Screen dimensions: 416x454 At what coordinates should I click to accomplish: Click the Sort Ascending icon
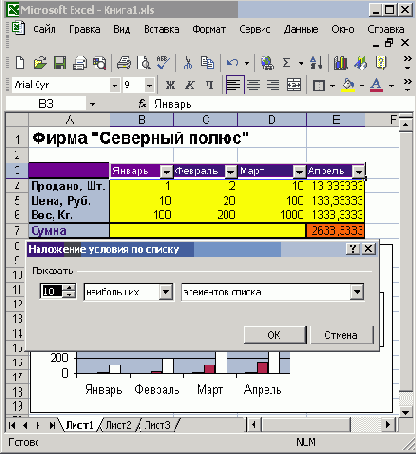316,63
